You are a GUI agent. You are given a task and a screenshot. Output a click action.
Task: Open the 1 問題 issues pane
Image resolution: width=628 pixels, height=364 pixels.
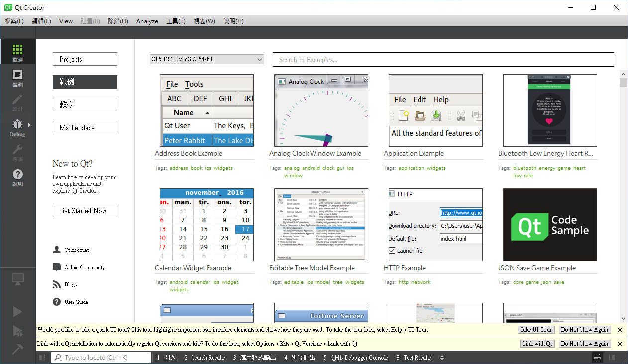[x=166, y=358]
